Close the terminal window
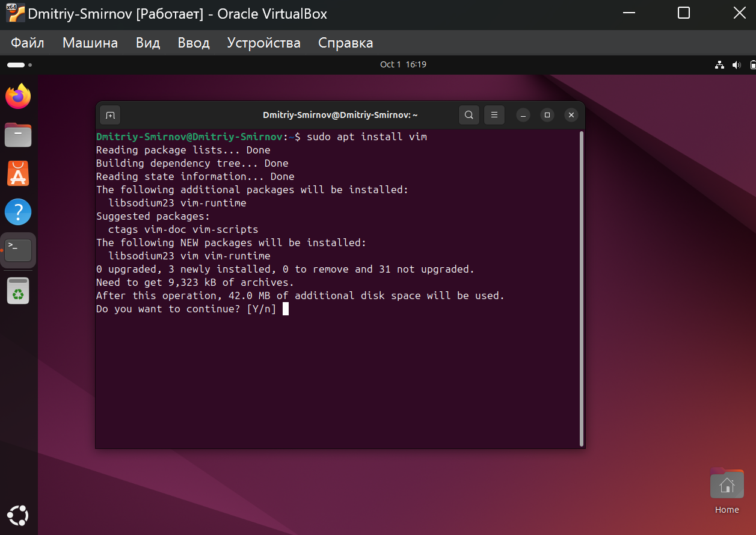756x535 pixels. (572, 115)
